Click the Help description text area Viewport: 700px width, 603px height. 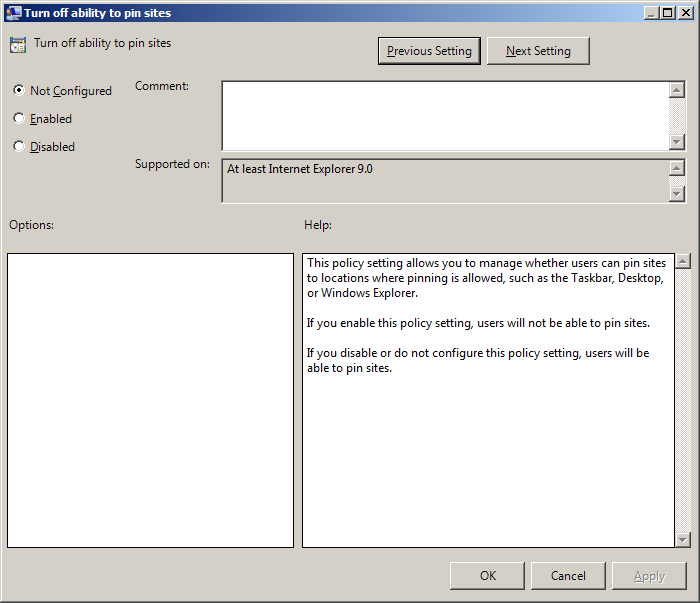(488, 450)
